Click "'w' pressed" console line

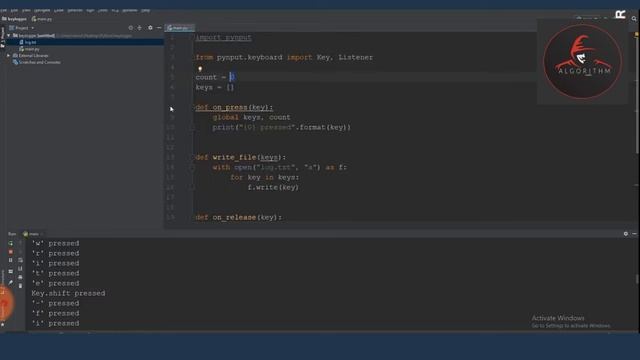(56, 244)
